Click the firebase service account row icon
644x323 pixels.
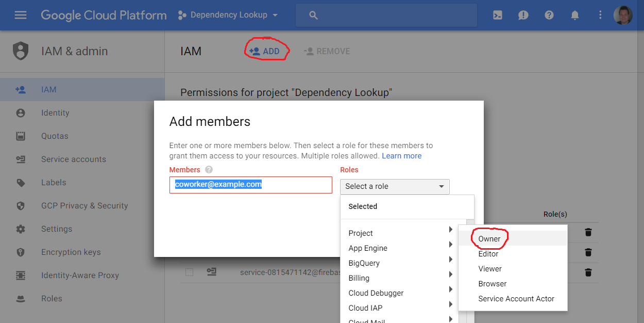[211, 272]
